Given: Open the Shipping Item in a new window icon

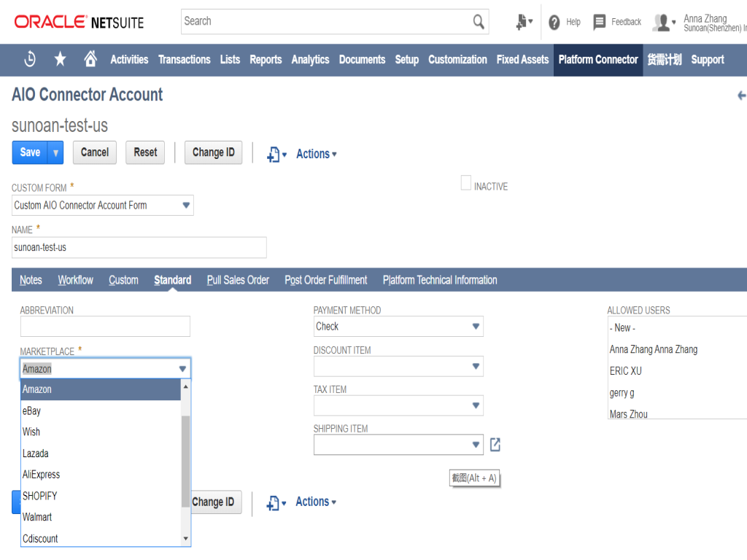Looking at the screenshot, I should (495, 444).
